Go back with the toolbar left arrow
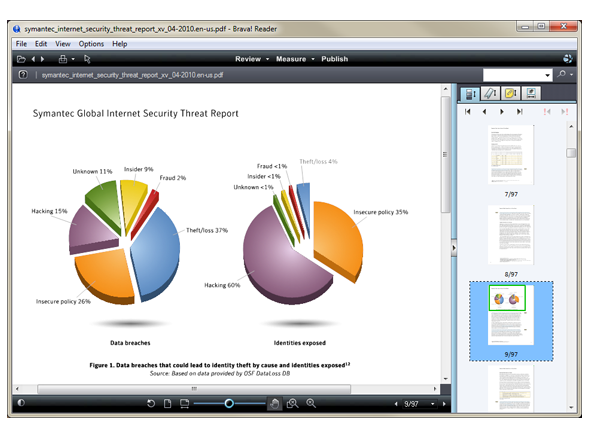Screen dimensions: 591x423 click(x=33, y=59)
